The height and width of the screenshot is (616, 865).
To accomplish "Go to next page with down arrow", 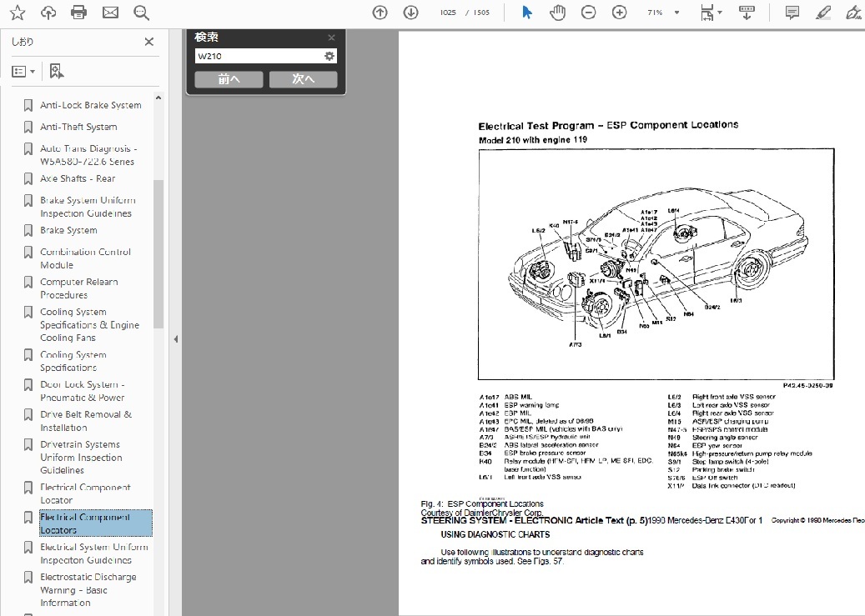I will click(410, 13).
